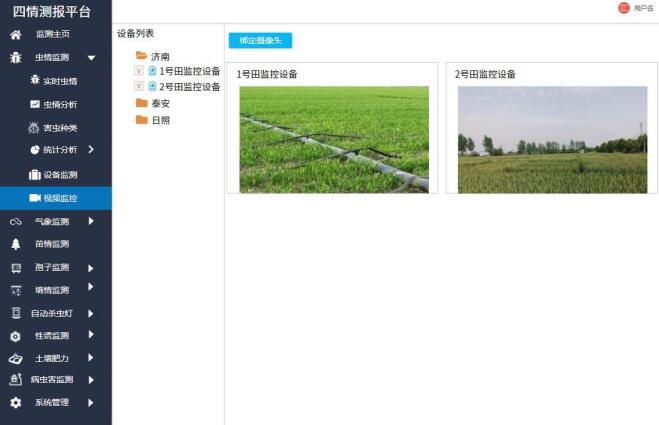
Task: Click the pie chart icon for 统计分析
Action: (x=34, y=150)
